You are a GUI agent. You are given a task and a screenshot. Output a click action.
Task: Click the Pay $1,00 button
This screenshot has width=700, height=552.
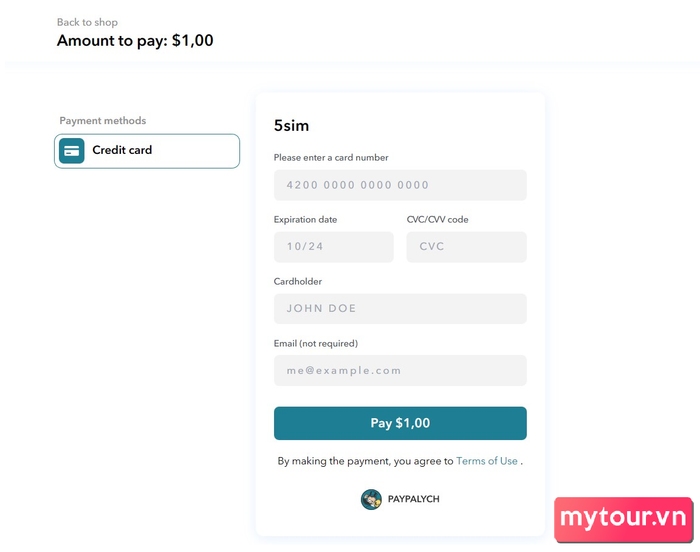[400, 423]
